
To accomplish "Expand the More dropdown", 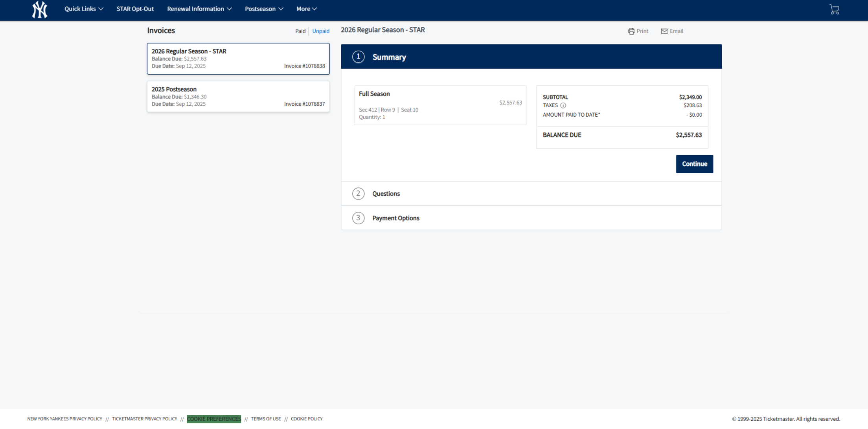I will tap(306, 9).
